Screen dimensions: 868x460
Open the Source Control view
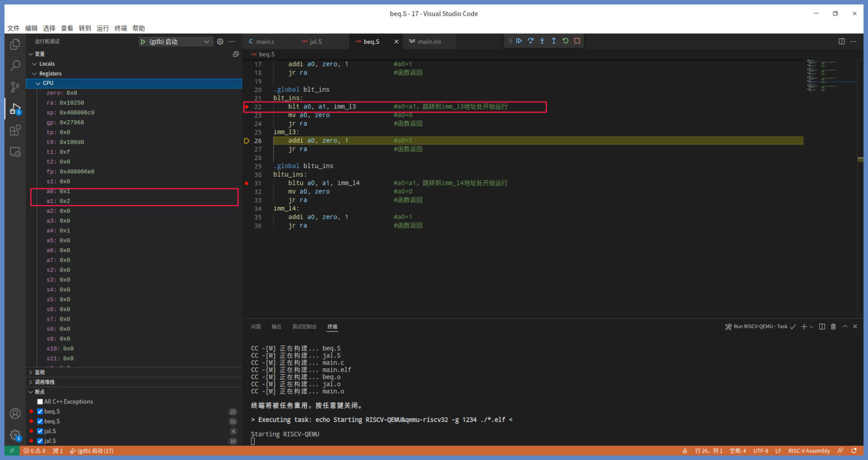15,87
